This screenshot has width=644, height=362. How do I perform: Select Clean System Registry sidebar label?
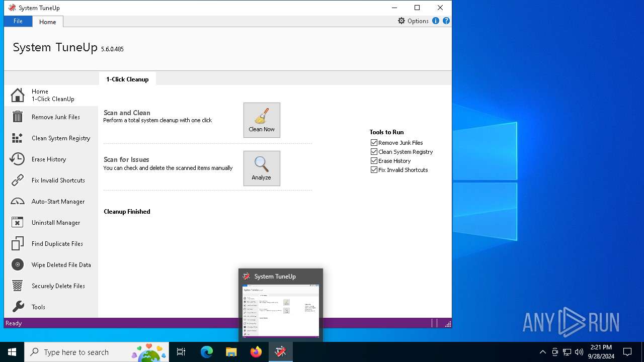pyautogui.click(x=61, y=138)
